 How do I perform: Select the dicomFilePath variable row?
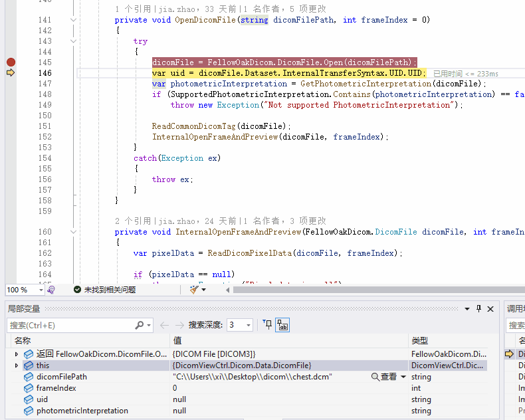(249, 377)
